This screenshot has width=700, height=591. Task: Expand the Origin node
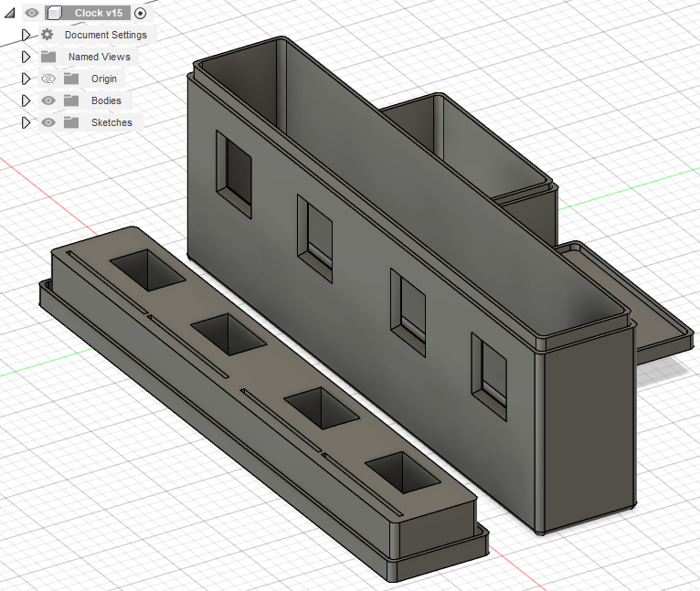pyautogui.click(x=26, y=79)
